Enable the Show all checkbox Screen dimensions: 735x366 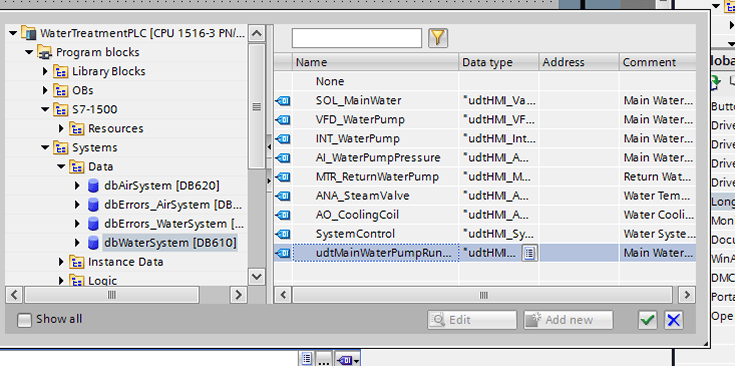point(24,320)
